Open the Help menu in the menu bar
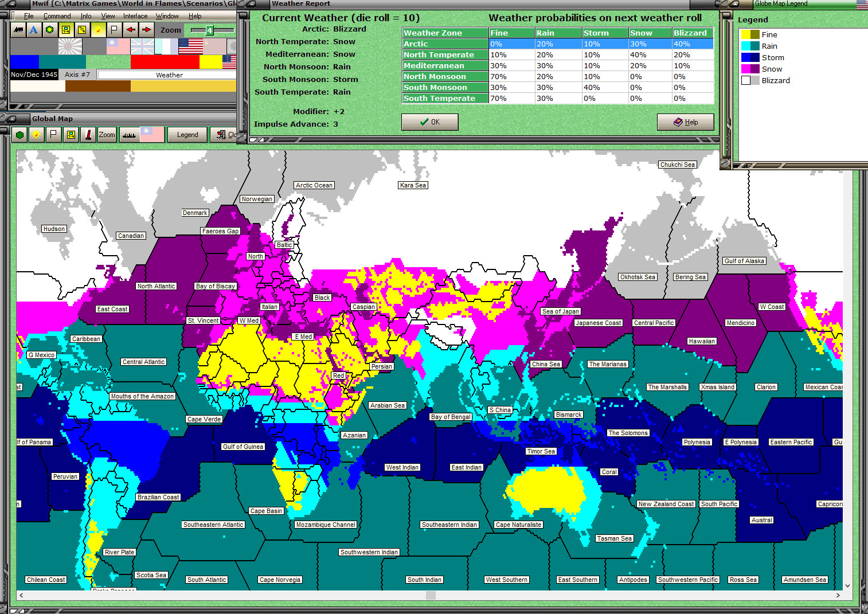Viewport: 868px width, 614px height. [195, 16]
